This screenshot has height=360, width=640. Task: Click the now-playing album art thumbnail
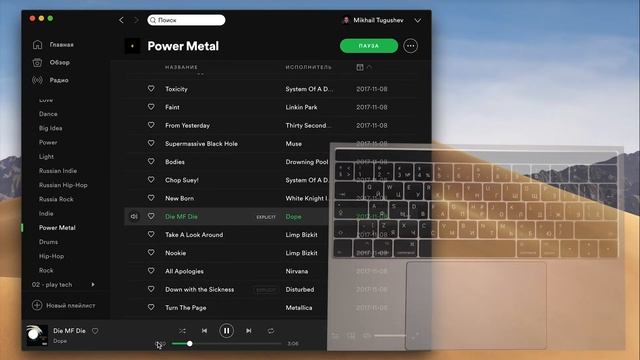(x=37, y=335)
